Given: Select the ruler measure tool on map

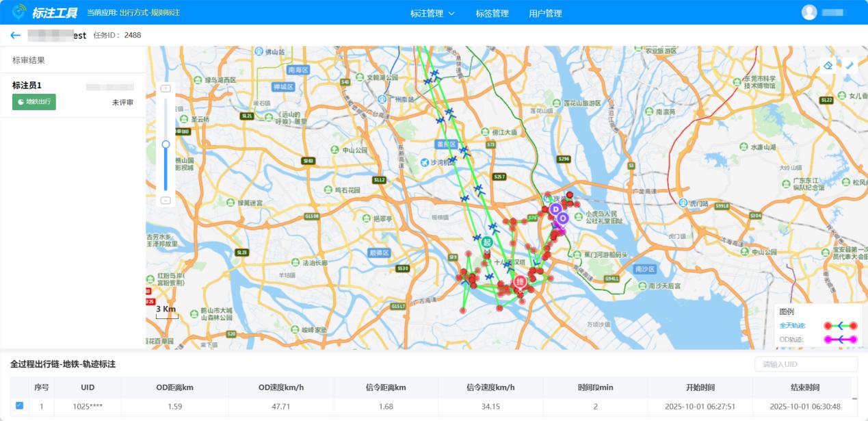Looking at the screenshot, I should point(850,66).
